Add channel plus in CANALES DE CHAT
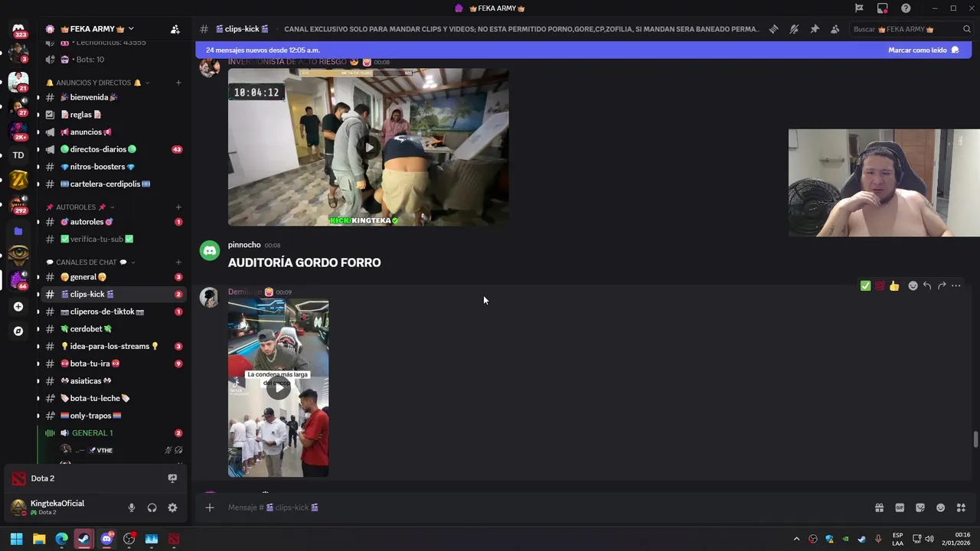 (x=178, y=262)
